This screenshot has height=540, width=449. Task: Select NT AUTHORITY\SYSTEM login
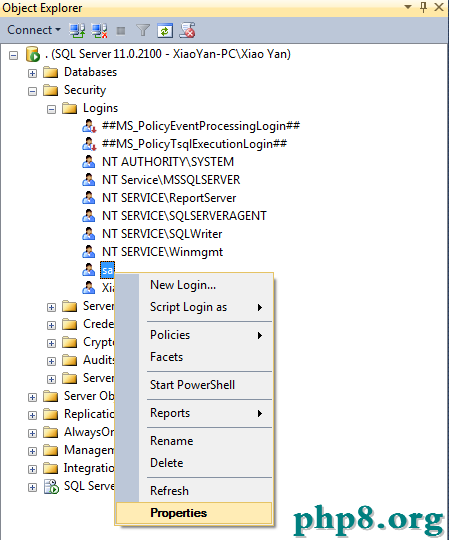[168, 162]
